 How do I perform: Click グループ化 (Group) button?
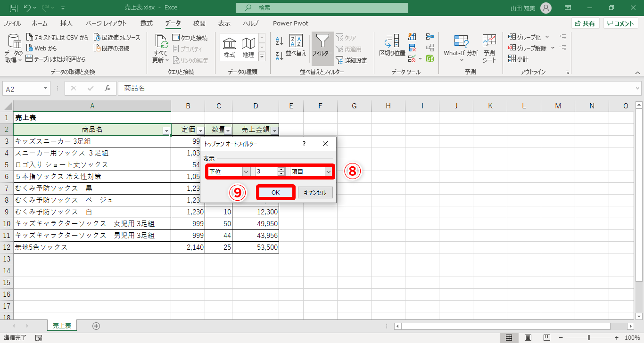click(528, 37)
